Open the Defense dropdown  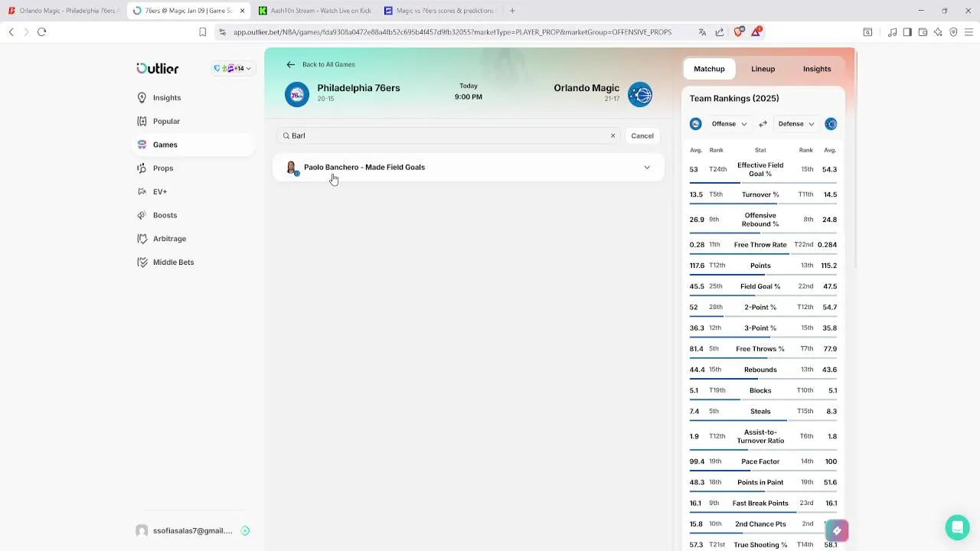796,124
